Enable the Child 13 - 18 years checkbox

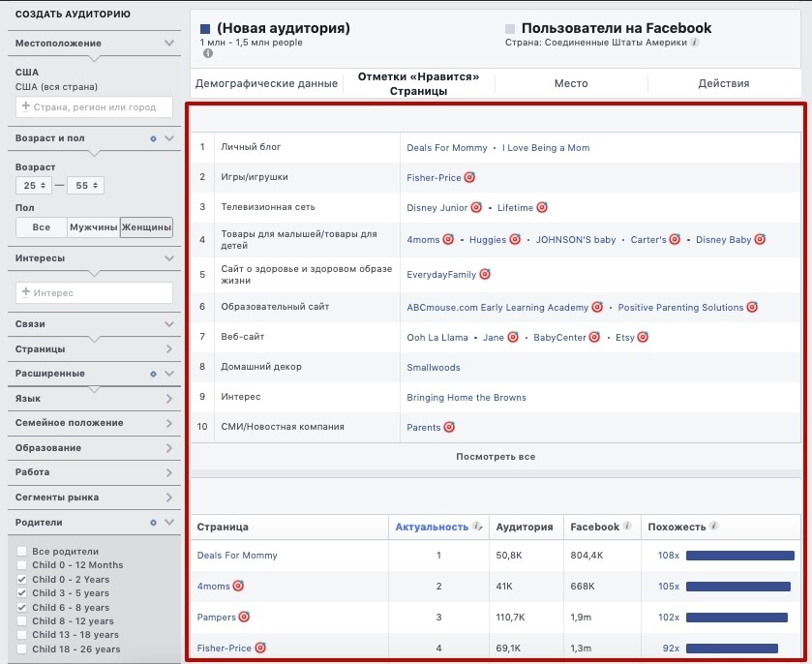click(21, 634)
